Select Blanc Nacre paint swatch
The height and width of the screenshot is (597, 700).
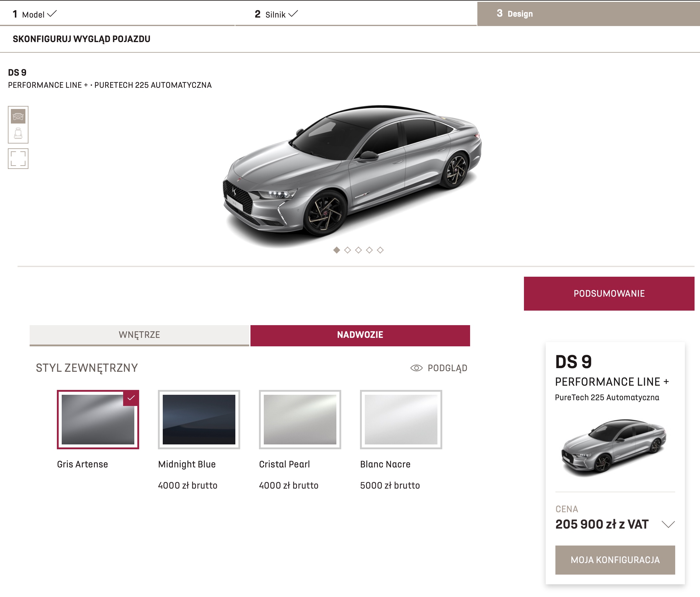[401, 420]
